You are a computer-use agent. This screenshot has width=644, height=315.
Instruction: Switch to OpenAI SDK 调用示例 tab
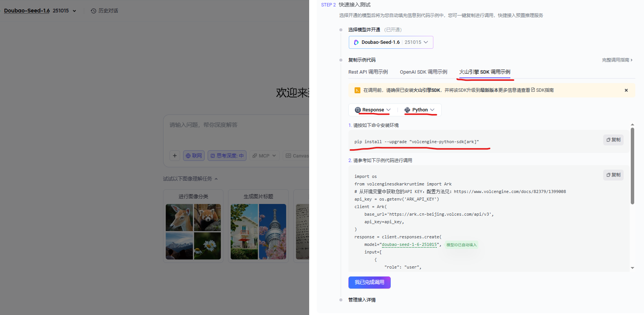pos(424,72)
